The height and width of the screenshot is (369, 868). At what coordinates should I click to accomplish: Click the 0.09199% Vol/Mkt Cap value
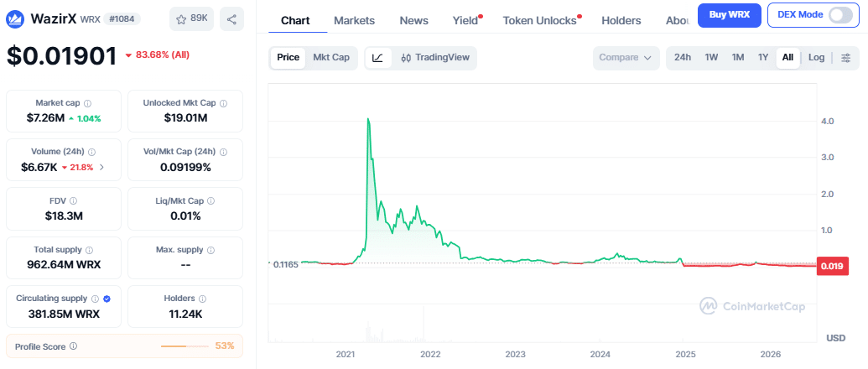point(185,167)
